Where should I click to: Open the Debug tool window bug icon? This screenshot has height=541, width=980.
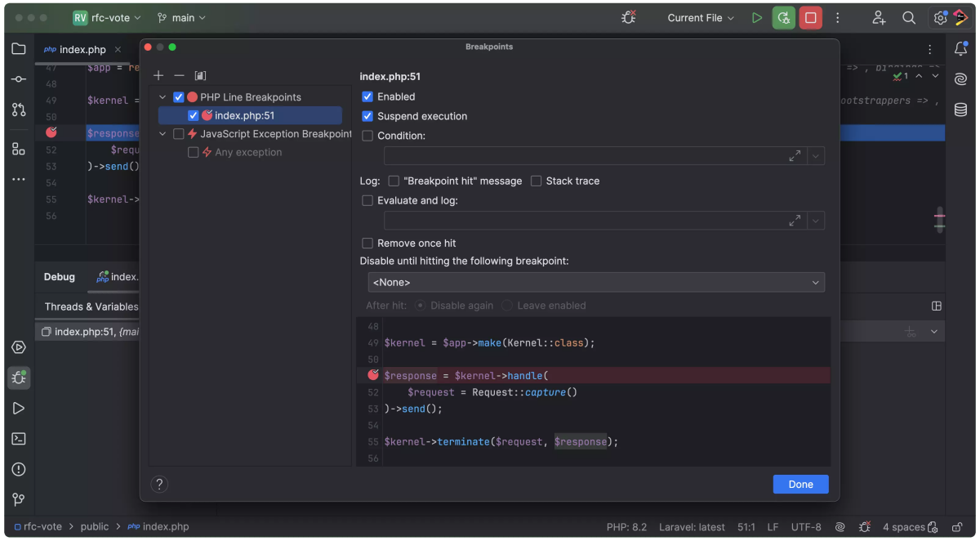(18, 378)
